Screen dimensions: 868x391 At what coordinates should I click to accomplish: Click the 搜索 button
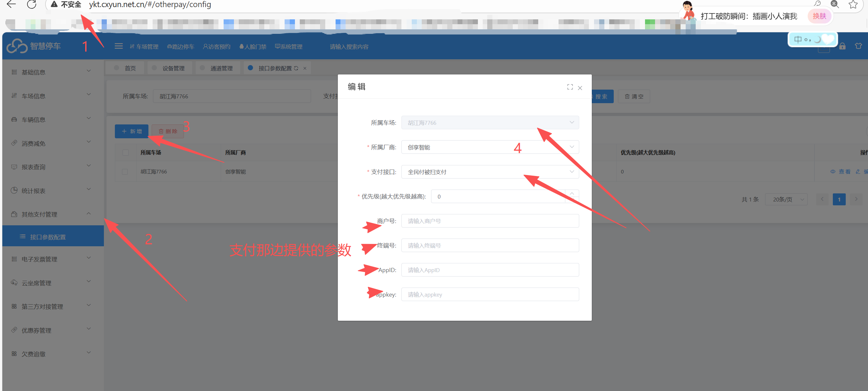pos(601,97)
